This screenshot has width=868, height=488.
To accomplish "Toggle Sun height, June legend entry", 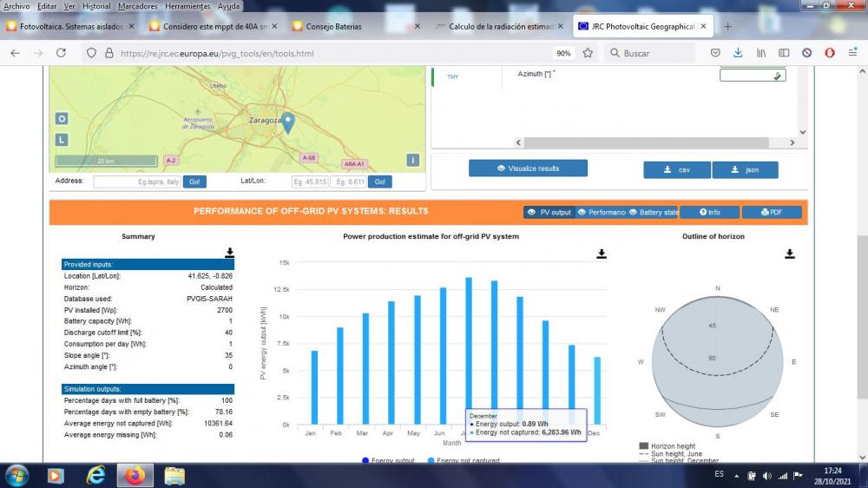I will click(670, 453).
